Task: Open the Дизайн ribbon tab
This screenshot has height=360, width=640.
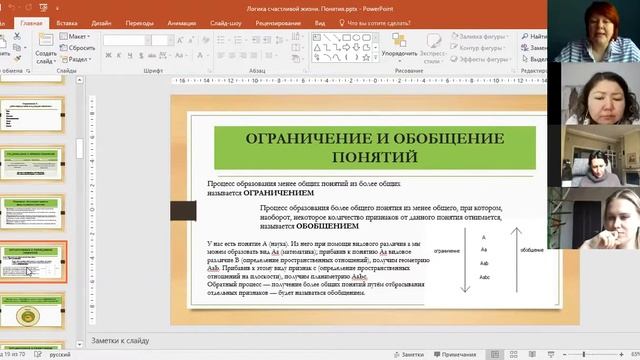Action: click(x=101, y=23)
